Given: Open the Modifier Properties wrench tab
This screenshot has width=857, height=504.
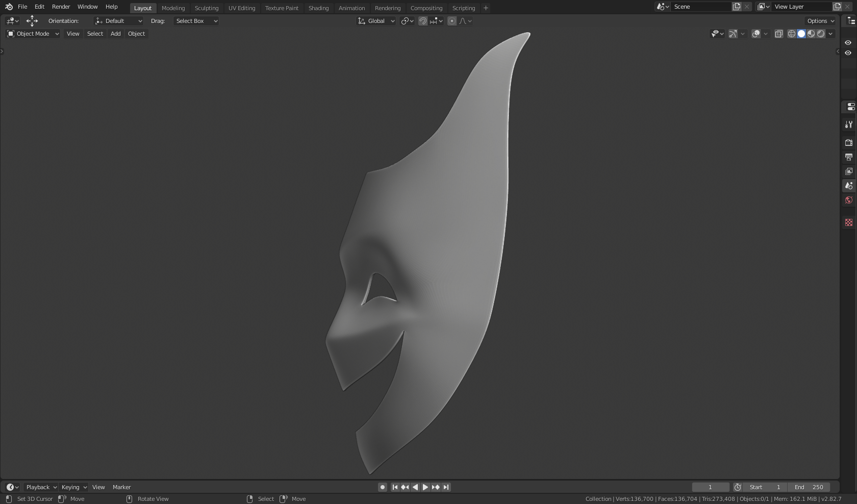Looking at the screenshot, I should [x=848, y=124].
